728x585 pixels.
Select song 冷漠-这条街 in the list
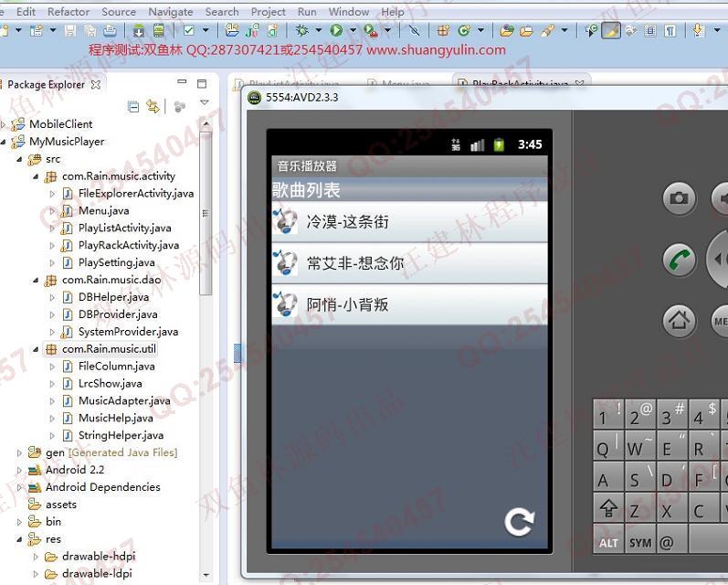point(409,221)
